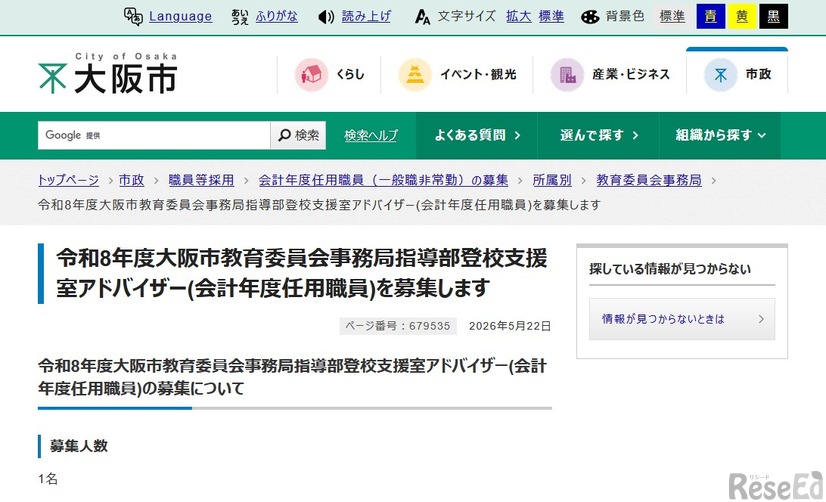This screenshot has width=826, height=502.
Task: Click the font size A icon
Action: (422, 17)
